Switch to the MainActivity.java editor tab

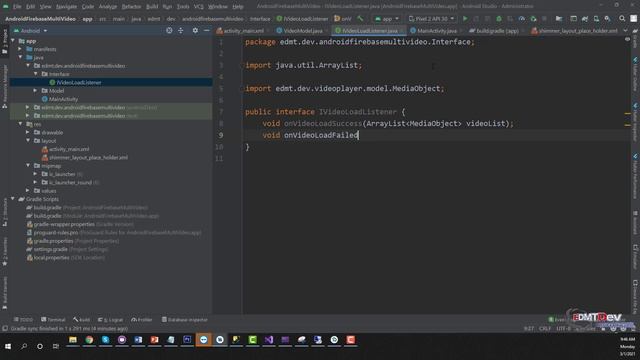(436, 31)
